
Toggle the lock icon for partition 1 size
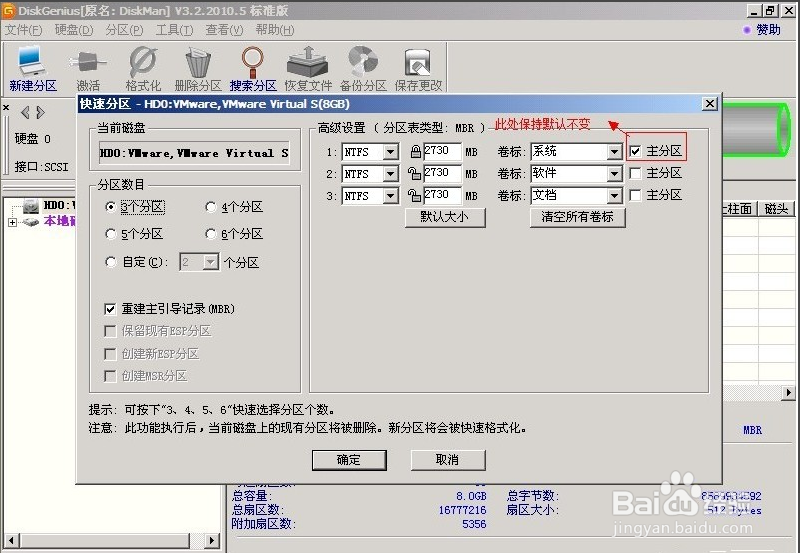(415, 152)
